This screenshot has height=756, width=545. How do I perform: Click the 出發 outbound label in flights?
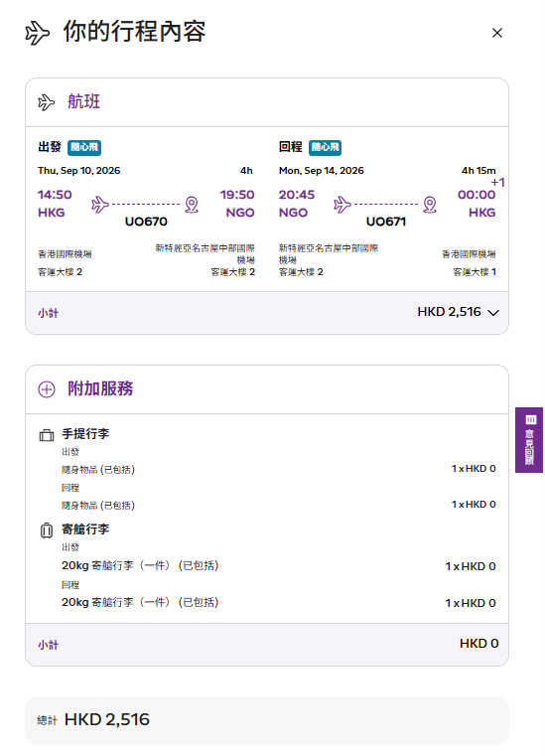click(50, 147)
